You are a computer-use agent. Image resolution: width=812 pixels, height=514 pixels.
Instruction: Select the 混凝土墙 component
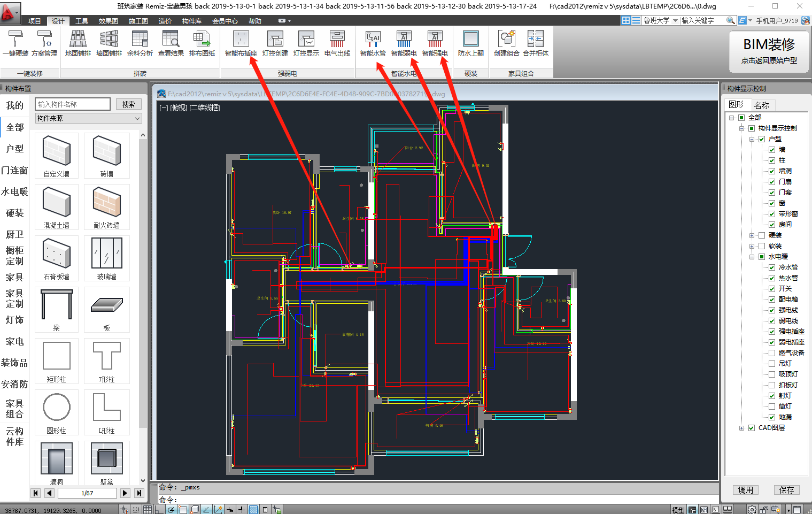57,207
